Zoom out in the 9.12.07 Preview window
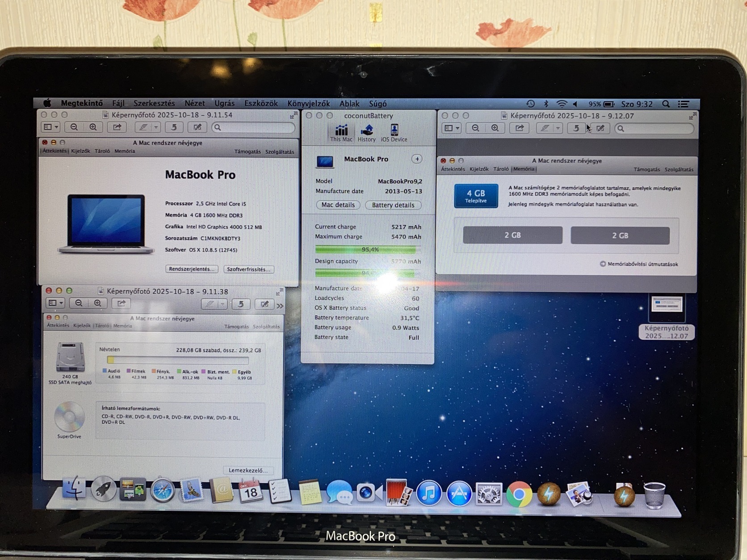The height and width of the screenshot is (560, 747). [475, 128]
